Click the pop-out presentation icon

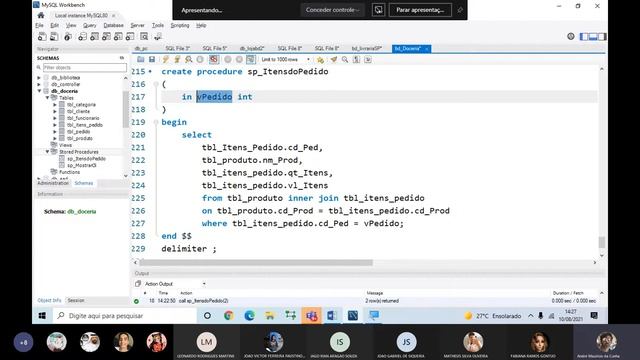[x=378, y=10]
